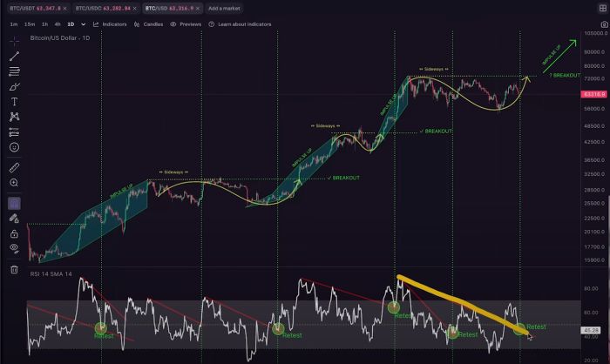Select the Fibonacci retracement lines tool
The width and height of the screenshot is (610, 364).
(x=14, y=71)
